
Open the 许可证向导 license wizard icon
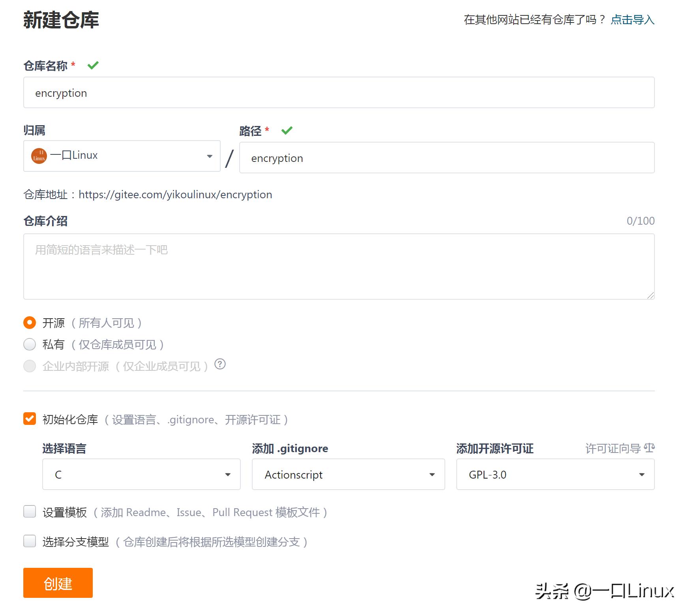point(649,448)
